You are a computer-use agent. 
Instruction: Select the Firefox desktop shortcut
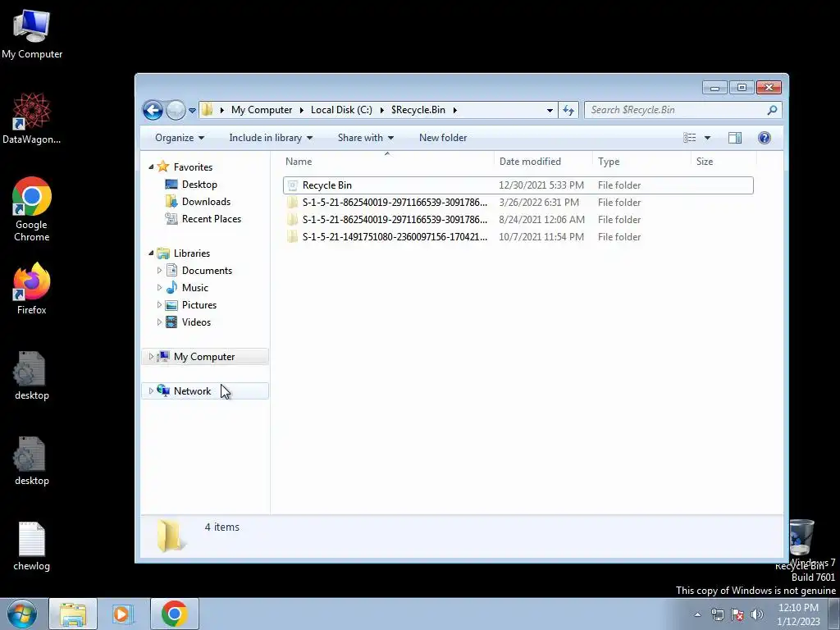32,289
